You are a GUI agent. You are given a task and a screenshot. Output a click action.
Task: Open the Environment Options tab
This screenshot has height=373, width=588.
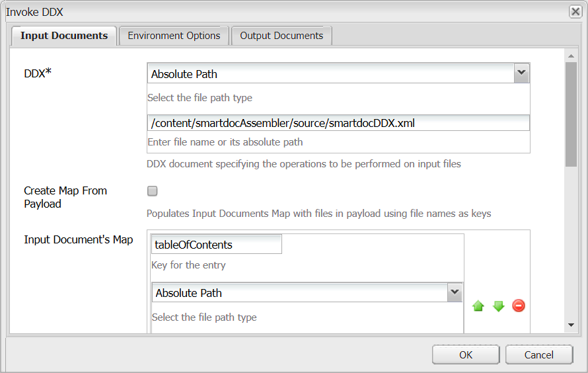pos(174,36)
